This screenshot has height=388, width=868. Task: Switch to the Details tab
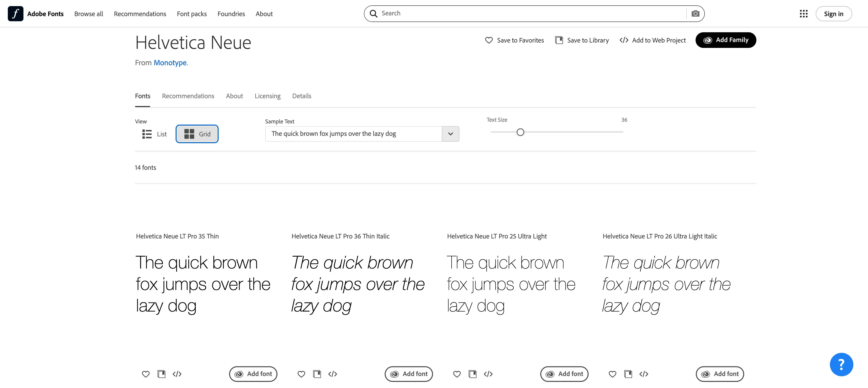(302, 96)
